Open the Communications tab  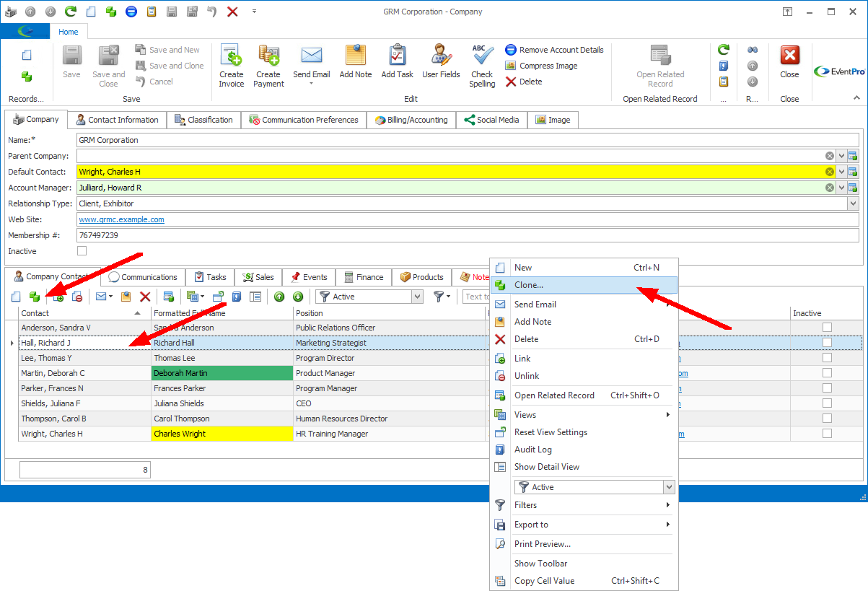143,277
